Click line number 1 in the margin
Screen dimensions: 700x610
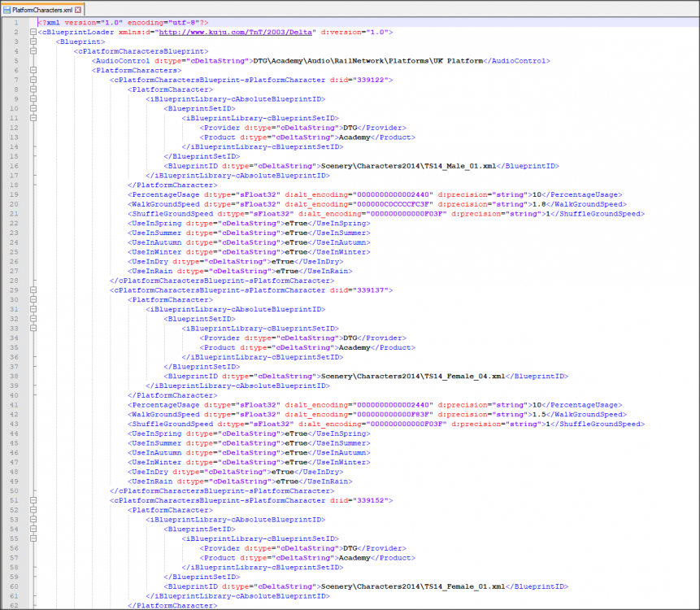pos(15,22)
